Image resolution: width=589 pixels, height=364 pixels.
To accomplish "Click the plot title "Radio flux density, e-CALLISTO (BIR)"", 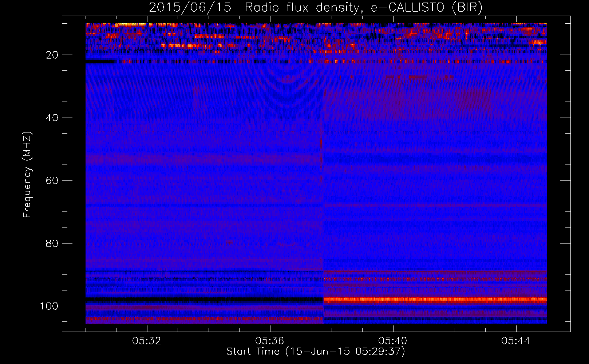I will coord(363,8).
